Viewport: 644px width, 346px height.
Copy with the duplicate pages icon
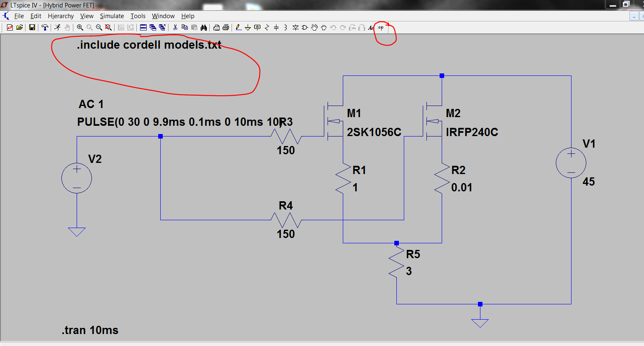[185, 28]
